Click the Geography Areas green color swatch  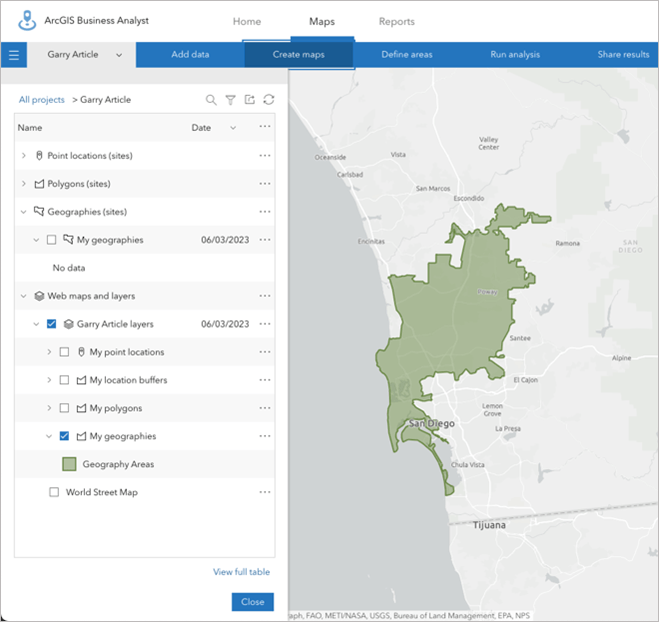pyautogui.click(x=69, y=464)
